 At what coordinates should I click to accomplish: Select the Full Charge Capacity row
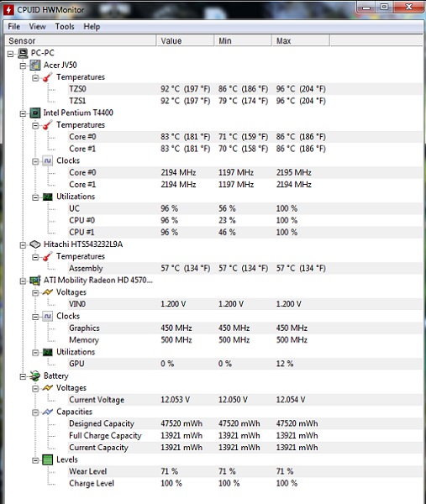pyautogui.click(x=245, y=435)
